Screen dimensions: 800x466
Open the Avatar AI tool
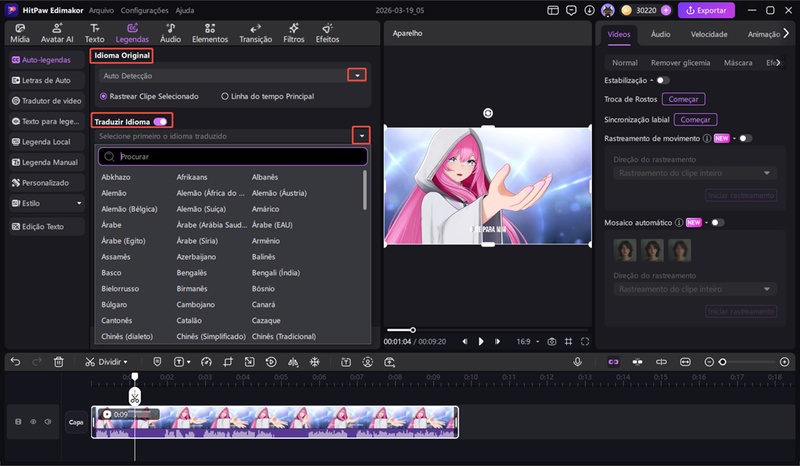57,33
